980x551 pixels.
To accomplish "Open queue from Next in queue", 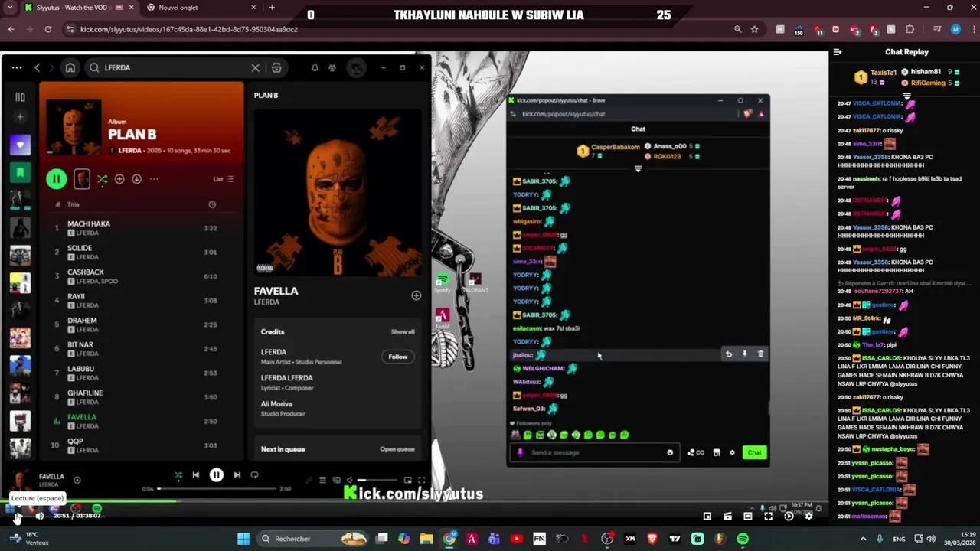I will (397, 449).
